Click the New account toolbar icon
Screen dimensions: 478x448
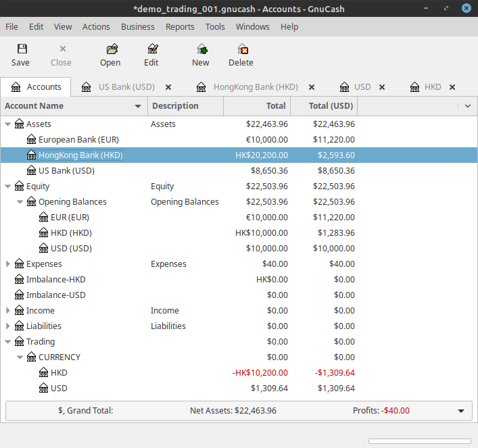201,49
